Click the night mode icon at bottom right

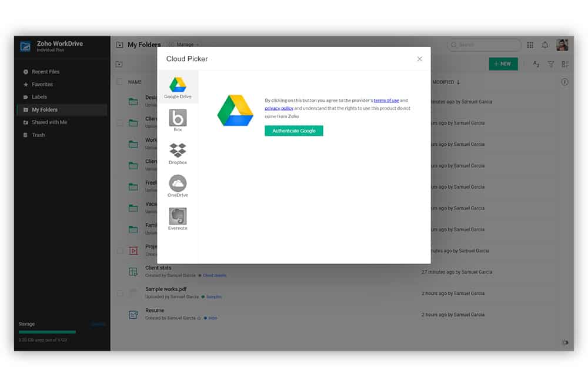coord(564,342)
